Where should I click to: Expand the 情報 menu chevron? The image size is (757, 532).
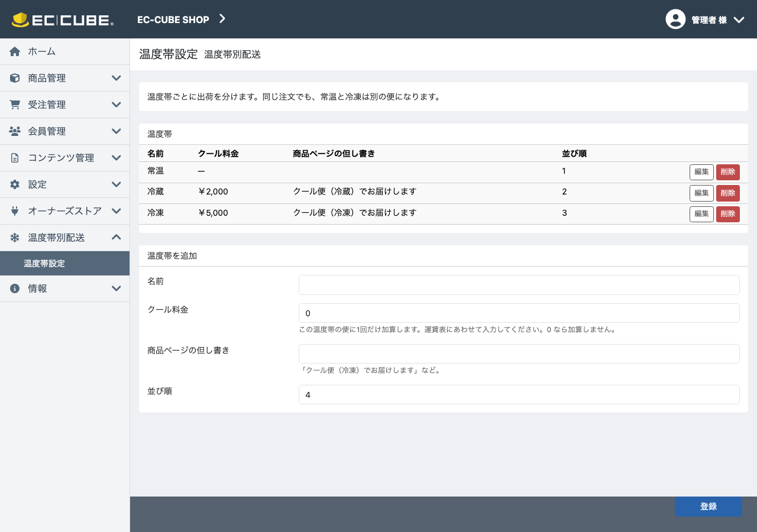point(117,288)
